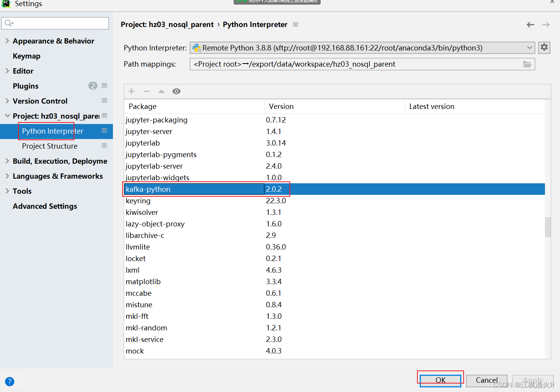Sort by the Package column header

[194, 106]
